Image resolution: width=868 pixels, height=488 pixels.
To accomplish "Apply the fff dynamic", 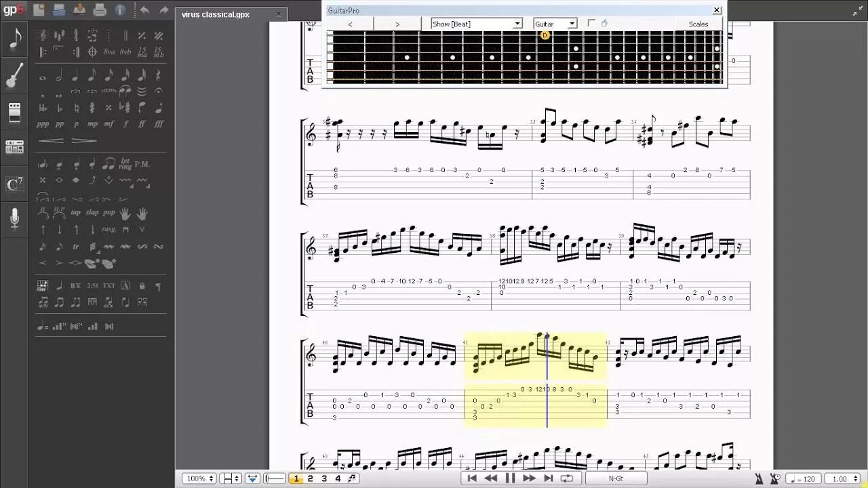I will click(159, 124).
